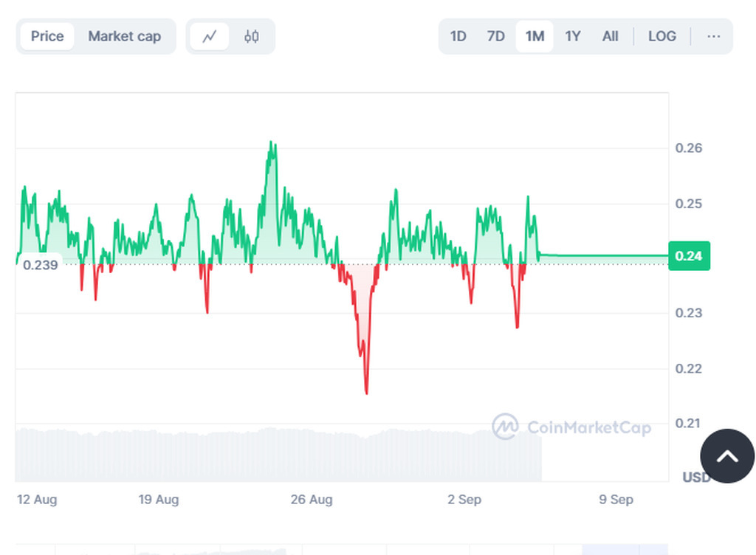Set chart range to 1Y
The height and width of the screenshot is (555, 756).
point(573,36)
